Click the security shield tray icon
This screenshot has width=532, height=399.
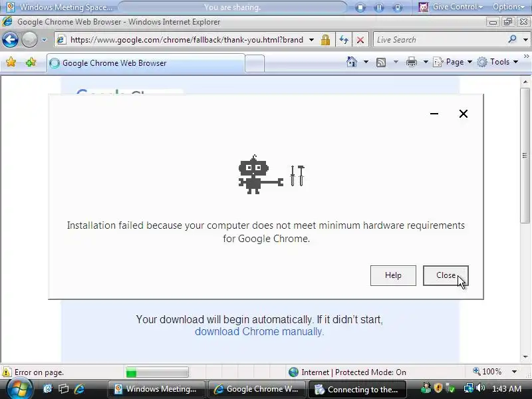point(438,388)
